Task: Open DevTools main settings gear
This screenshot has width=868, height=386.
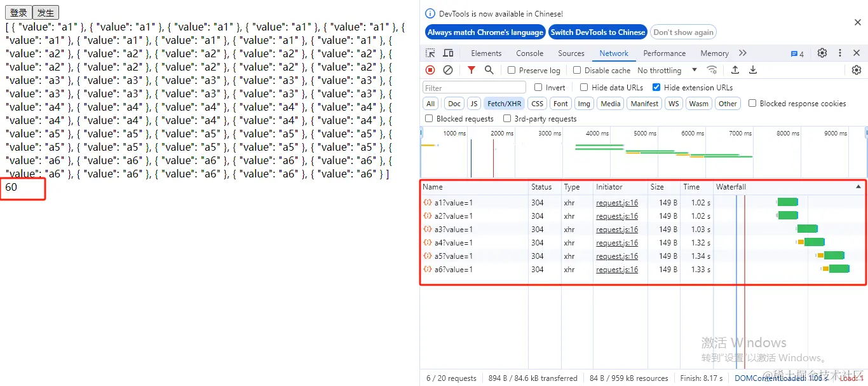Action: click(x=822, y=53)
